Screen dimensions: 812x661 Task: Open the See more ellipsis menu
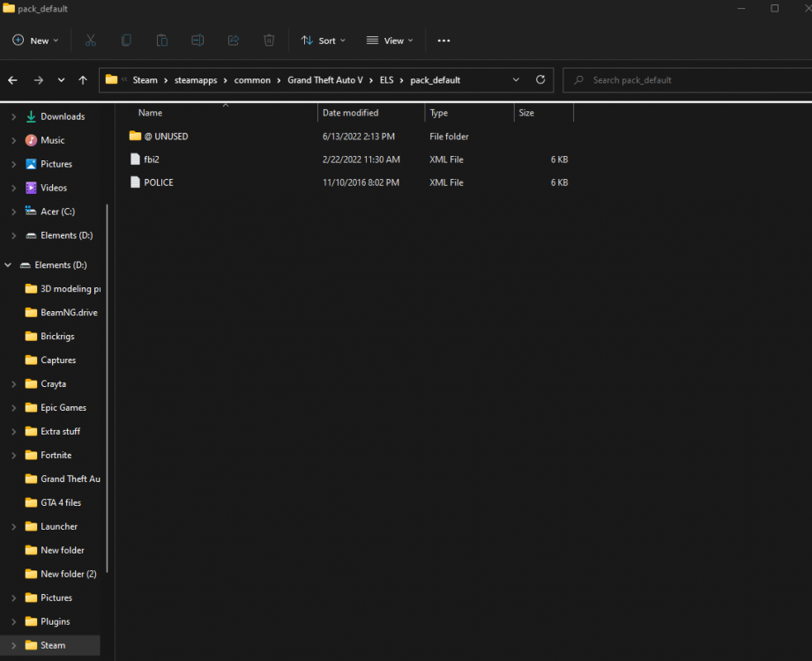pos(443,41)
